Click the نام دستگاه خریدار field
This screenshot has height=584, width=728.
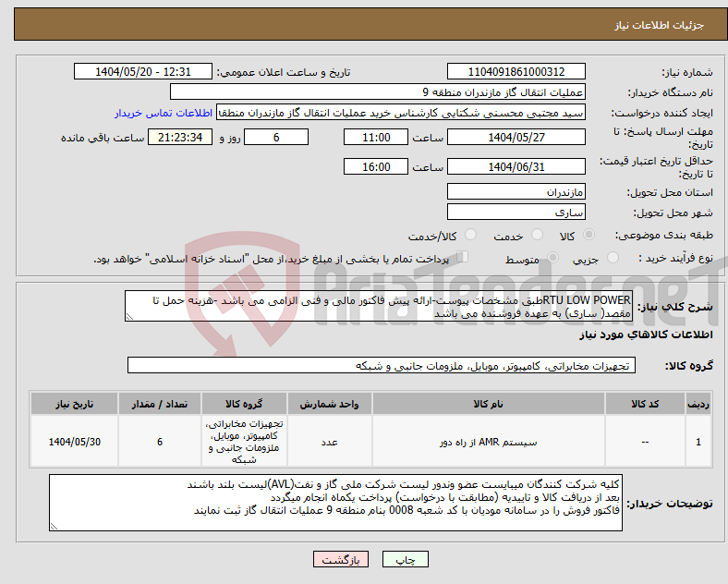(378, 91)
